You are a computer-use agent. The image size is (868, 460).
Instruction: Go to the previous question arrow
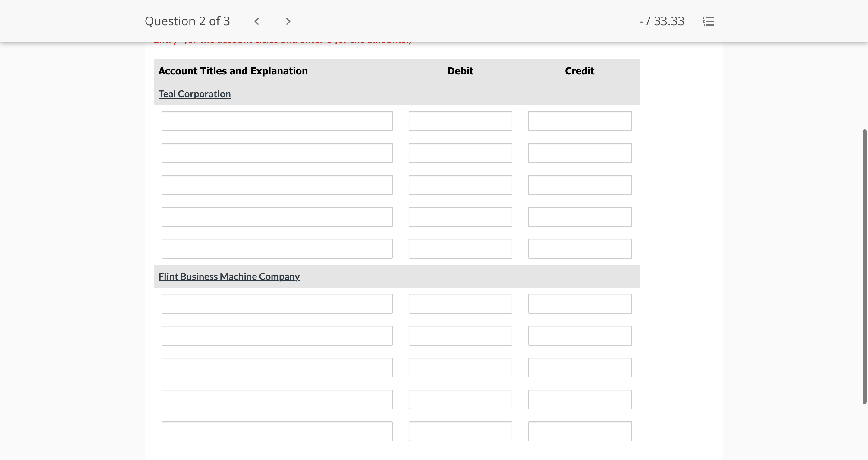257,22
